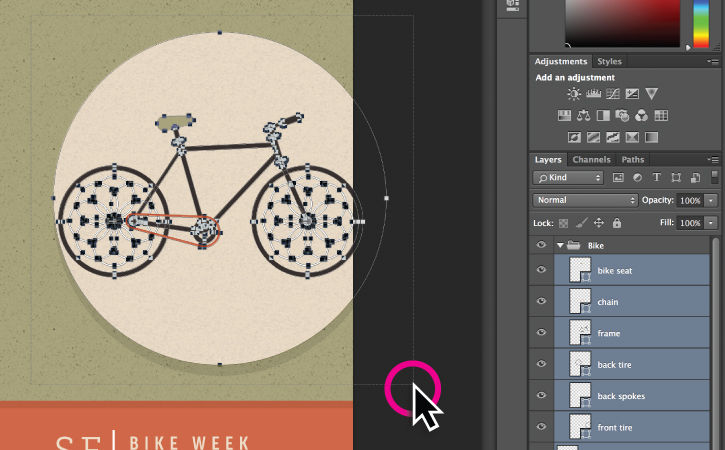Select the frame layer name
The height and width of the screenshot is (450, 725).
click(608, 333)
